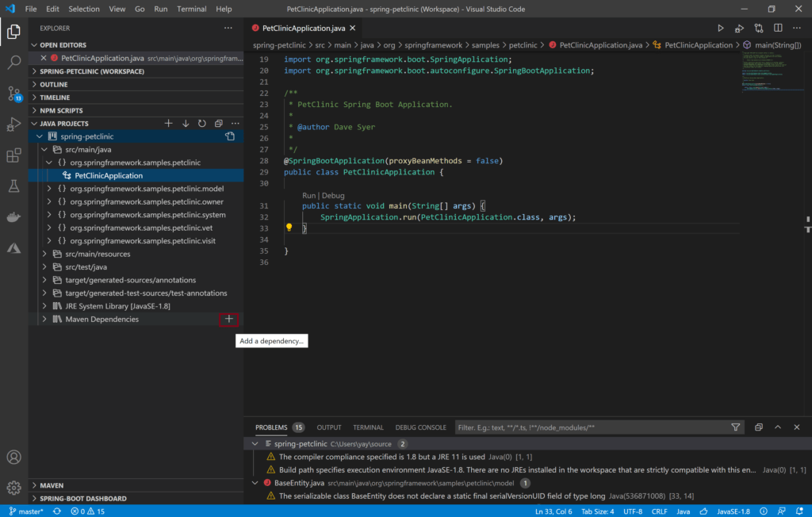This screenshot has height=517, width=812.
Task: Open the Run and Debug activity bar icon
Action: (13, 124)
